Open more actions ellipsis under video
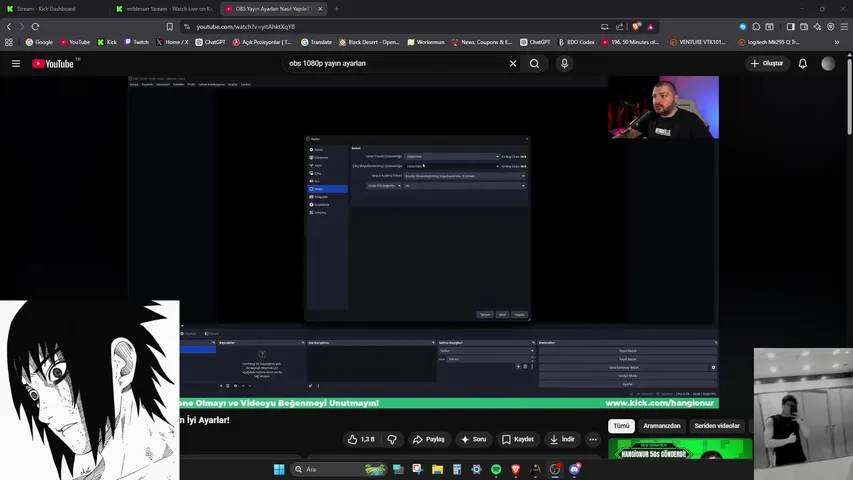This screenshot has width=853, height=480. tap(593, 439)
